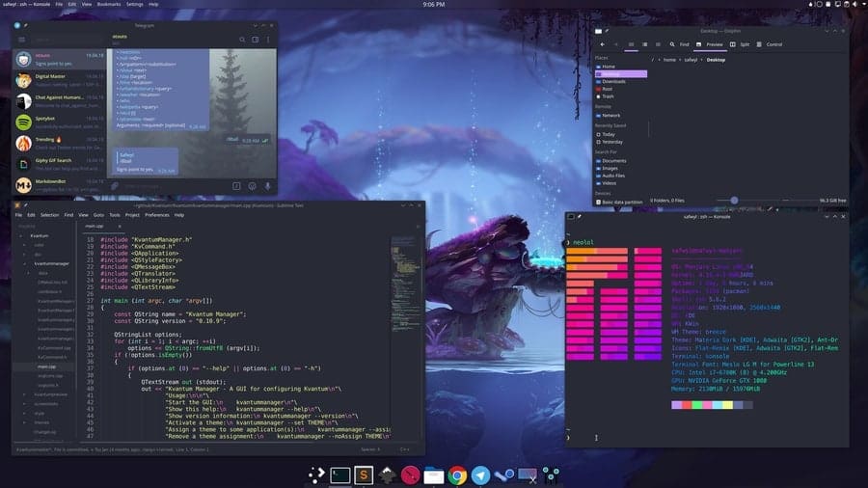This screenshot has height=488, width=868.
Task: Open Sublime Text File menu
Action: pyautogui.click(x=19, y=215)
